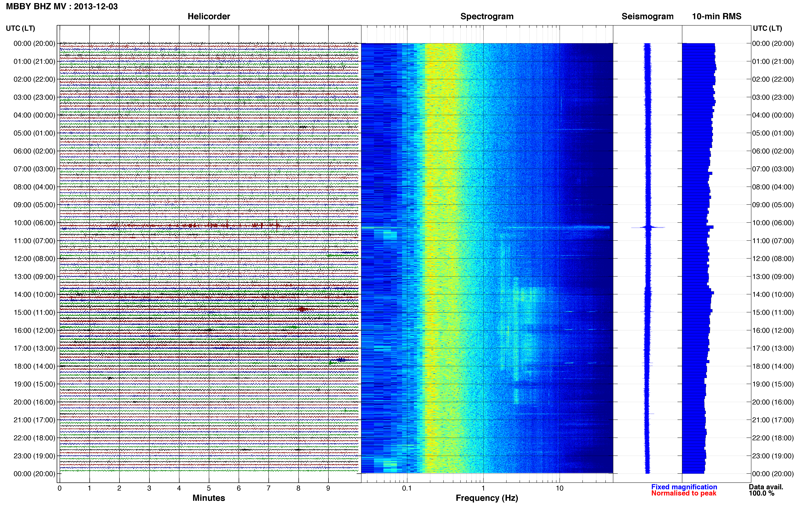Image resolution: width=812 pixels, height=508 pixels.
Task: Click left time label '09:00 (05:00)'
Action: 34,205
